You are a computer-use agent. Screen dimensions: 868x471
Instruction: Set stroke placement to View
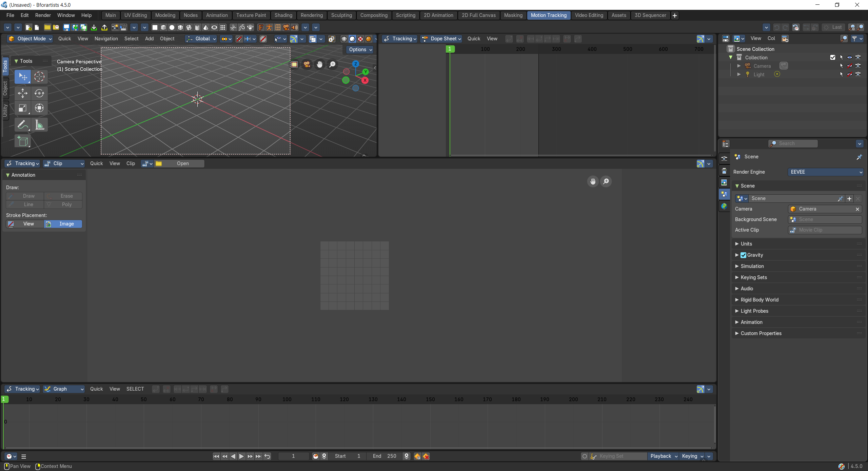coord(25,224)
